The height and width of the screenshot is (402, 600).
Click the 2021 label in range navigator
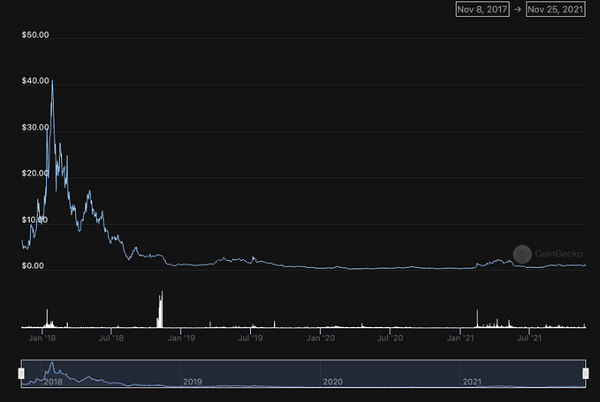471,382
